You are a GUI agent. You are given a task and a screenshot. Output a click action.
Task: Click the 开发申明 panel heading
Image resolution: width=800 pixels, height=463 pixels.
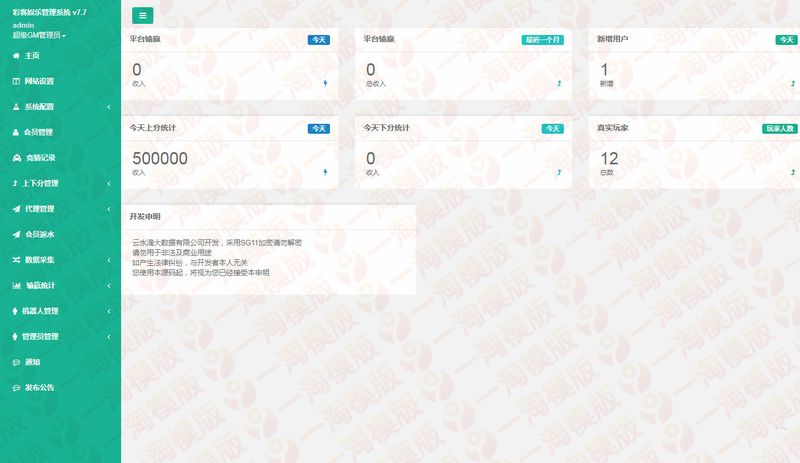pyautogui.click(x=145, y=216)
